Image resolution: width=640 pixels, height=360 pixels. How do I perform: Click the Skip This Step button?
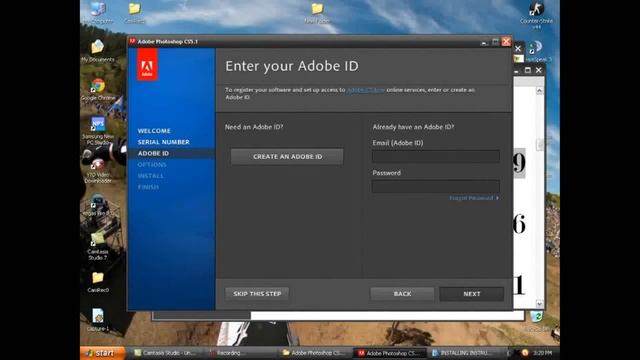pyautogui.click(x=257, y=294)
